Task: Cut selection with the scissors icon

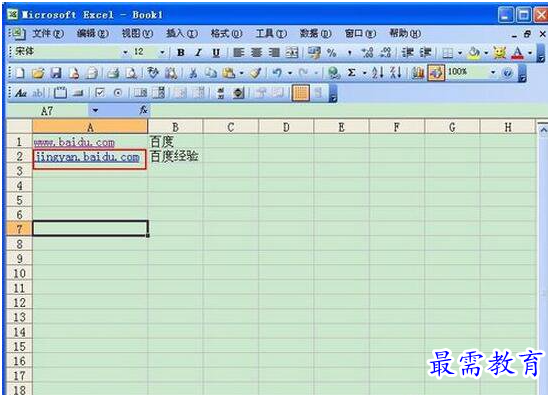Action: coord(193,73)
